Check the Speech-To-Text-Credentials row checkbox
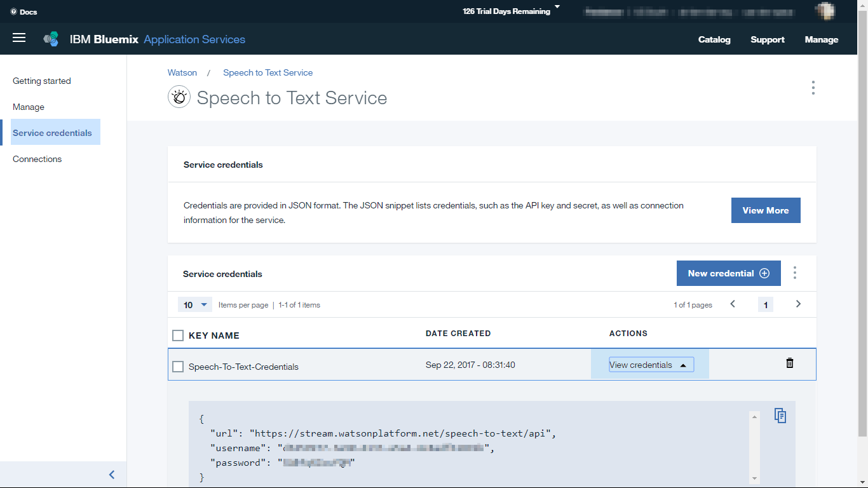This screenshot has width=868, height=488. pyautogui.click(x=178, y=367)
